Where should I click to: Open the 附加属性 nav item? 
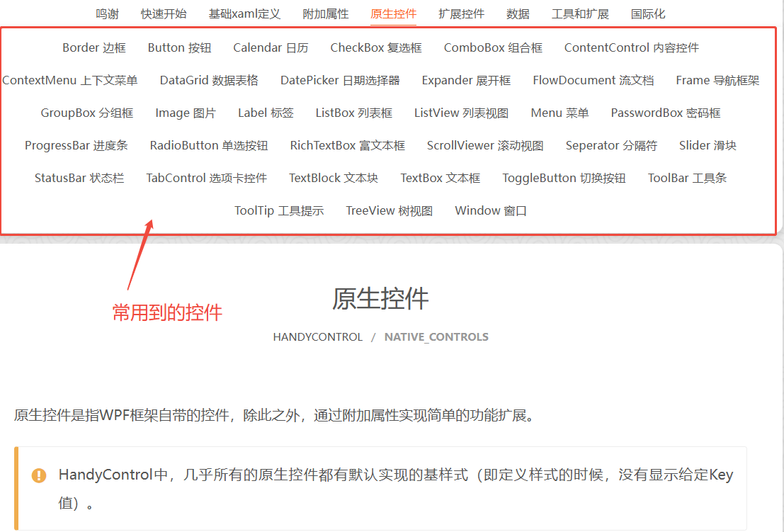(x=326, y=14)
